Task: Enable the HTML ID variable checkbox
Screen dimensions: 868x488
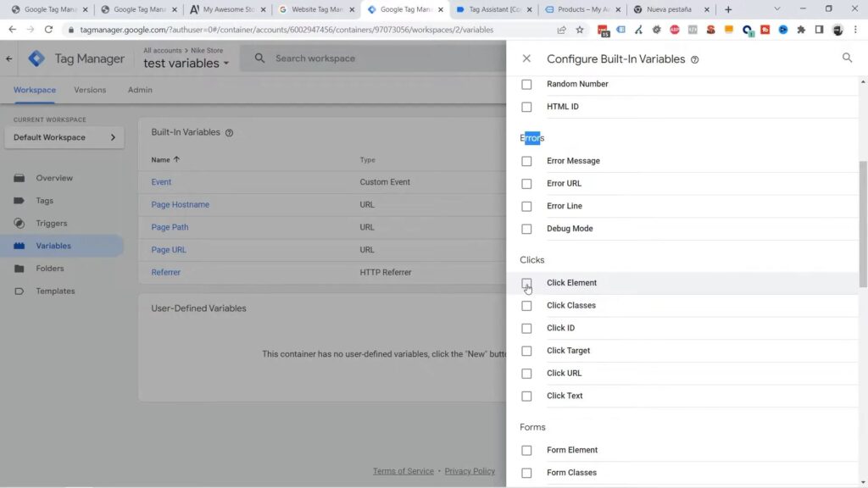Action: click(x=526, y=107)
